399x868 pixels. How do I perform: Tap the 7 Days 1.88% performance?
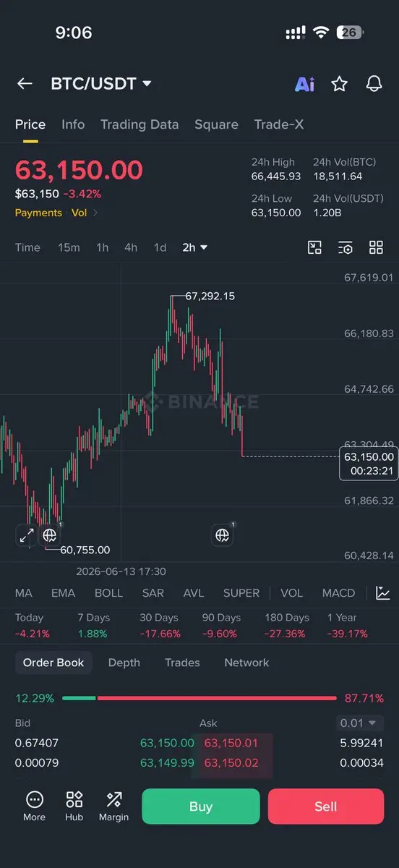94,626
